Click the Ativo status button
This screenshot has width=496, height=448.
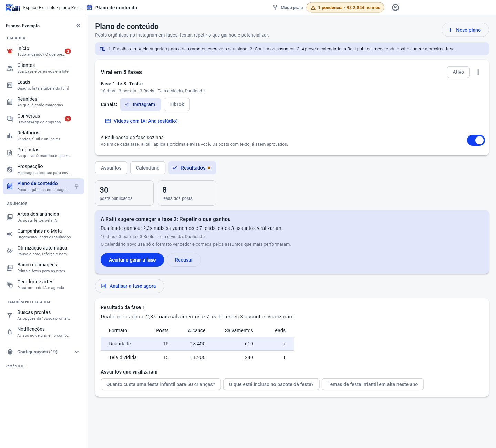click(458, 72)
